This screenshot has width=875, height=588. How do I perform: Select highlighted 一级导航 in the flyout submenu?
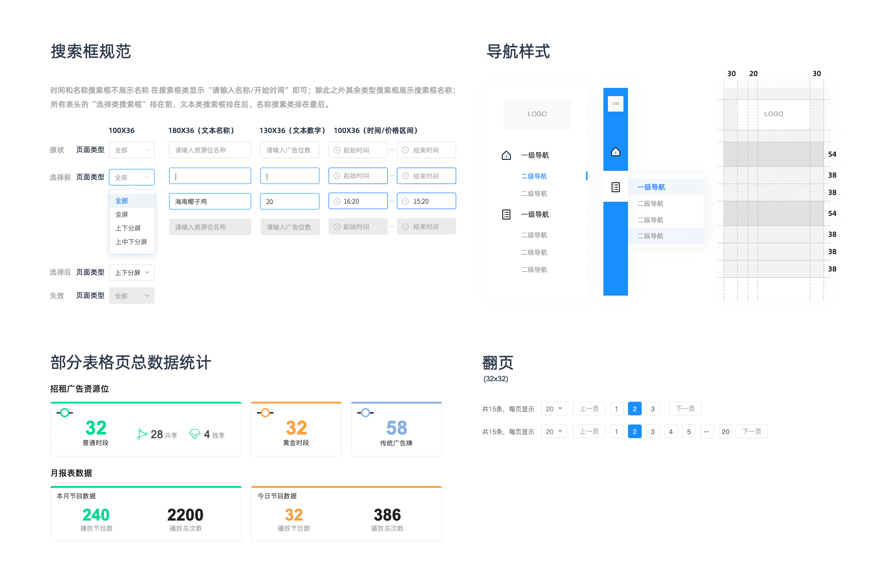click(x=666, y=187)
